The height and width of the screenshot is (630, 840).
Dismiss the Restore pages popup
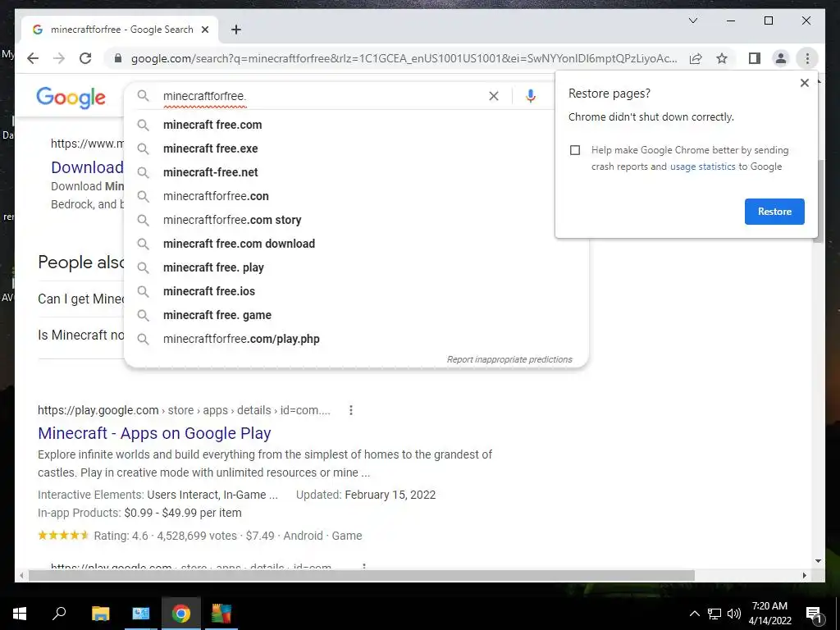coord(804,83)
